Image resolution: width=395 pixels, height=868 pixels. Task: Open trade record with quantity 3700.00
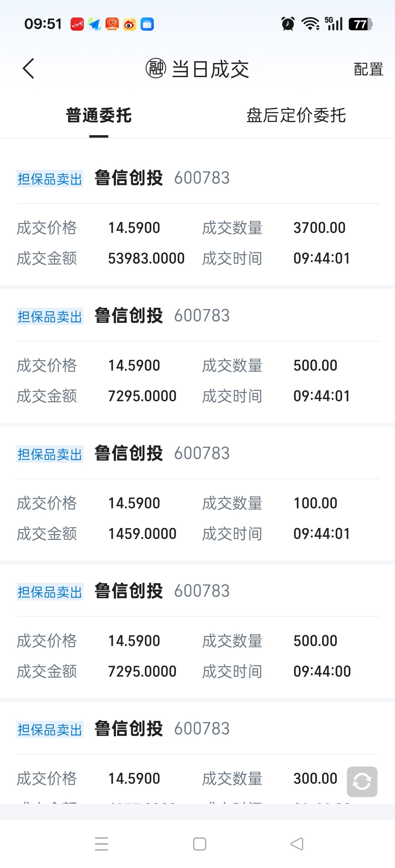click(198, 243)
